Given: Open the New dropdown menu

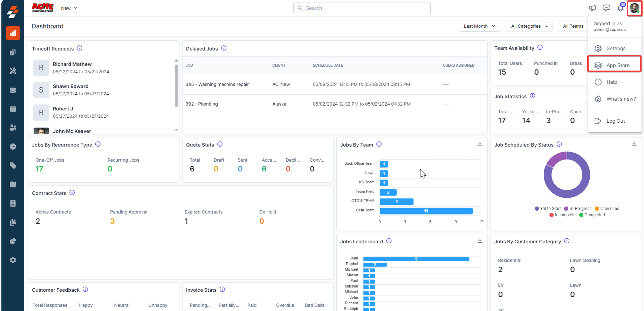Looking at the screenshot, I should pos(69,8).
